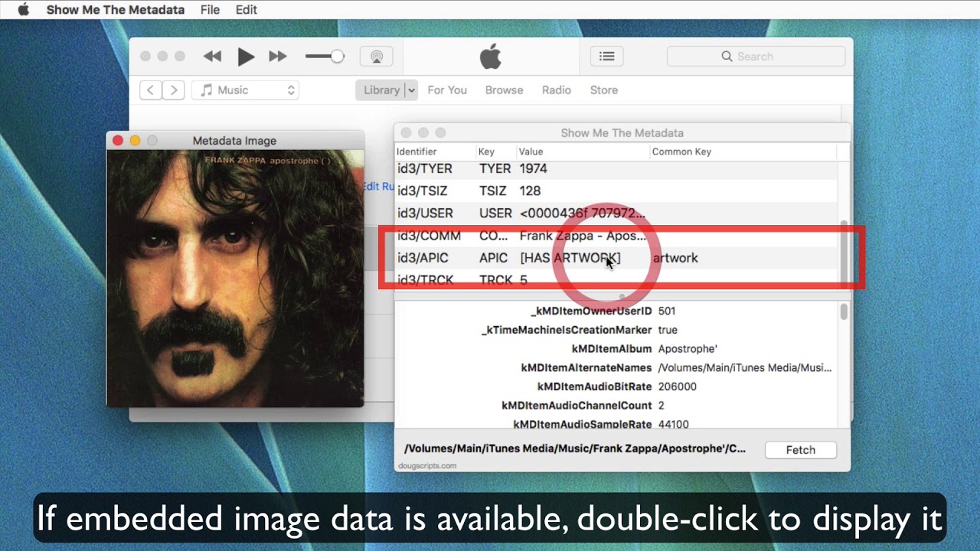The height and width of the screenshot is (551, 980).
Task: Select the id3/TSIZ row
Action: pyautogui.click(x=616, y=191)
